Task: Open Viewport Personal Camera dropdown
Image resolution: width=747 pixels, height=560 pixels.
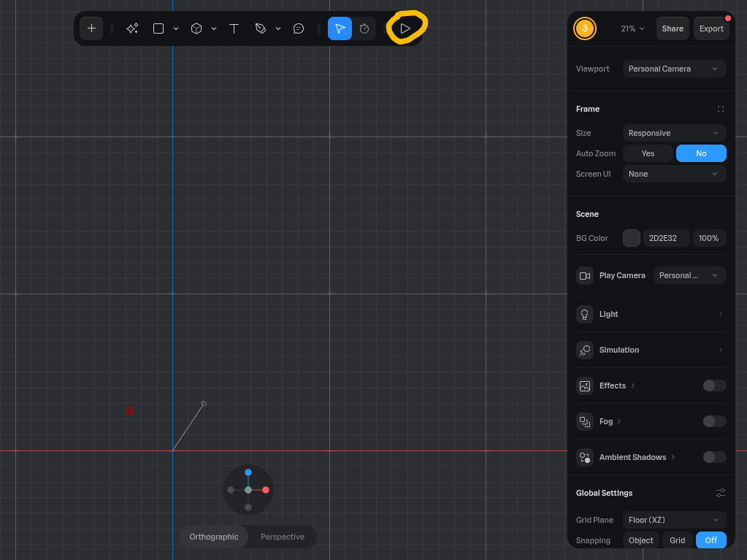Action: (x=674, y=69)
